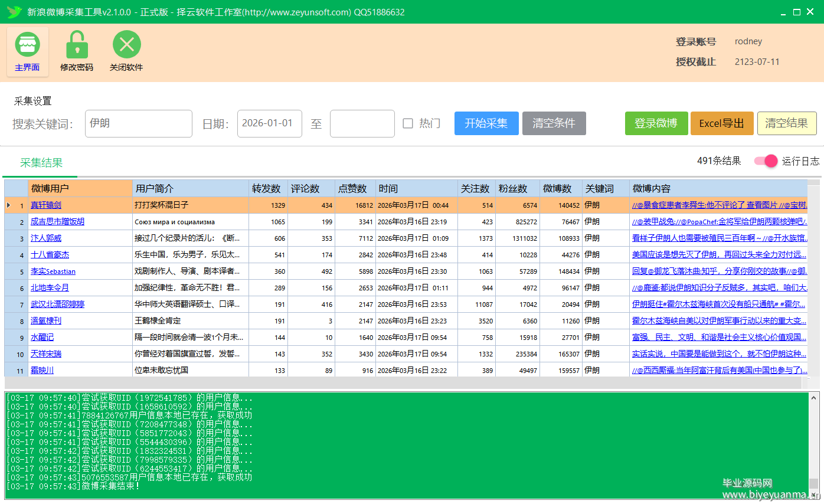The height and width of the screenshot is (504, 824).
Task: Open user link 十八省豪杰
Action: pyautogui.click(x=50, y=255)
